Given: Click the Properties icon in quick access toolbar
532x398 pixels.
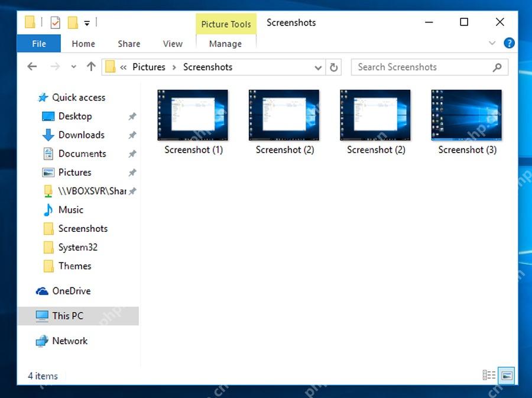Looking at the screenshot, I should point(55,22).
